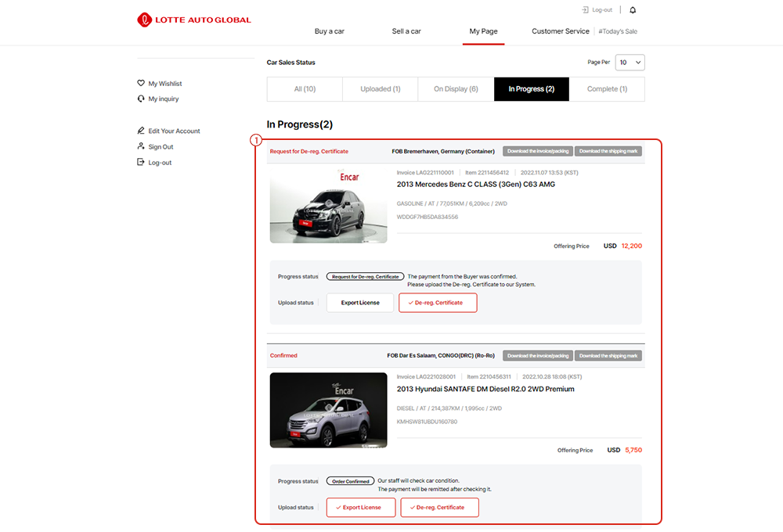Viewport: 783px width, 532px height.
Task: Click De-reg. Certificate button for the Santafe
Action: (439, 508)
